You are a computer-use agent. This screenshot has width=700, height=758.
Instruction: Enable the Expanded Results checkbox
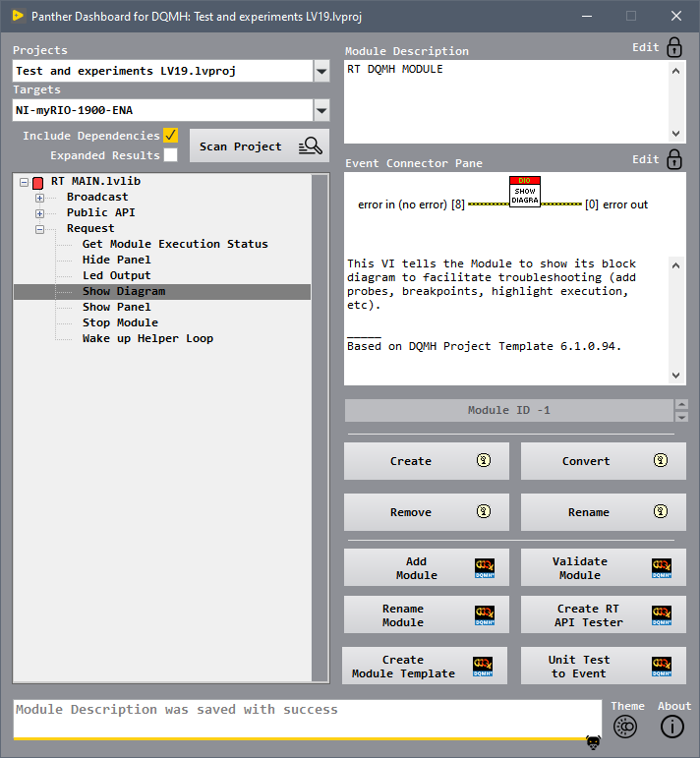(x=171, y=155)
